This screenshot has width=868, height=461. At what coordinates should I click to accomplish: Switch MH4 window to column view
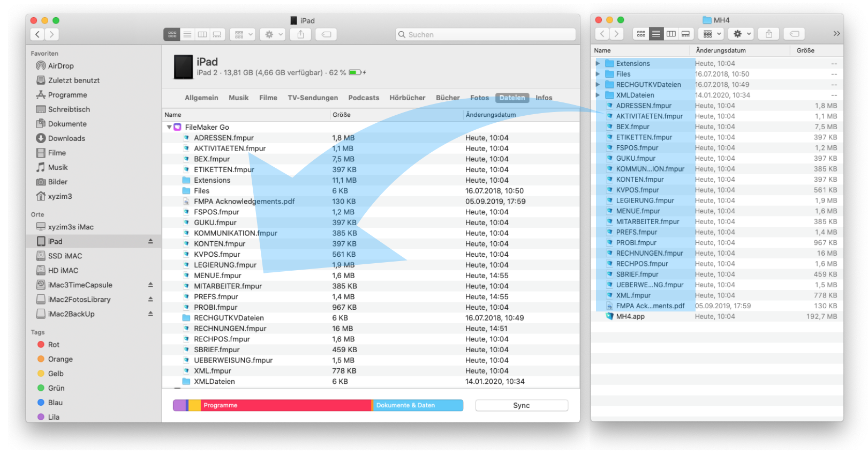[x=671, y=34]
